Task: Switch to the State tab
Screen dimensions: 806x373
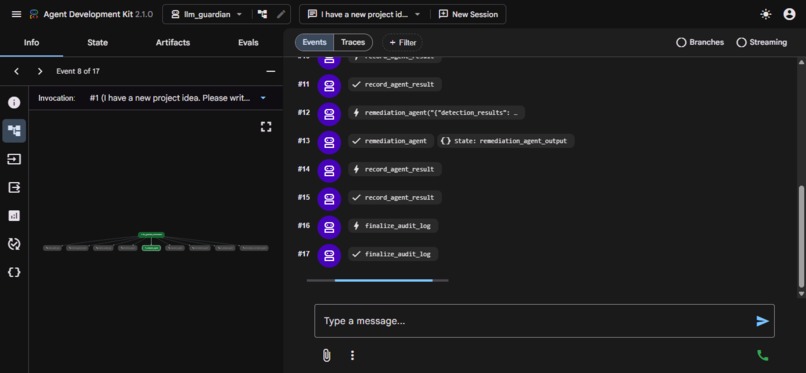Action: pos(97,43)
